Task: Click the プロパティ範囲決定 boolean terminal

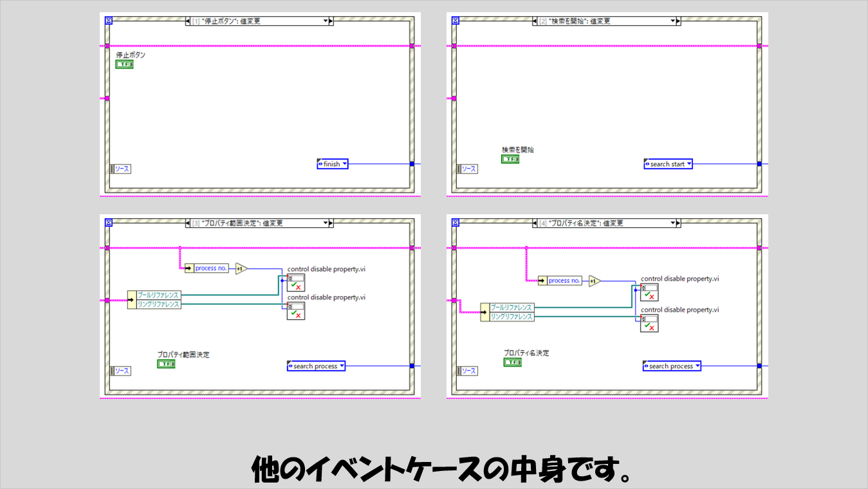Action: pos(166,364)
